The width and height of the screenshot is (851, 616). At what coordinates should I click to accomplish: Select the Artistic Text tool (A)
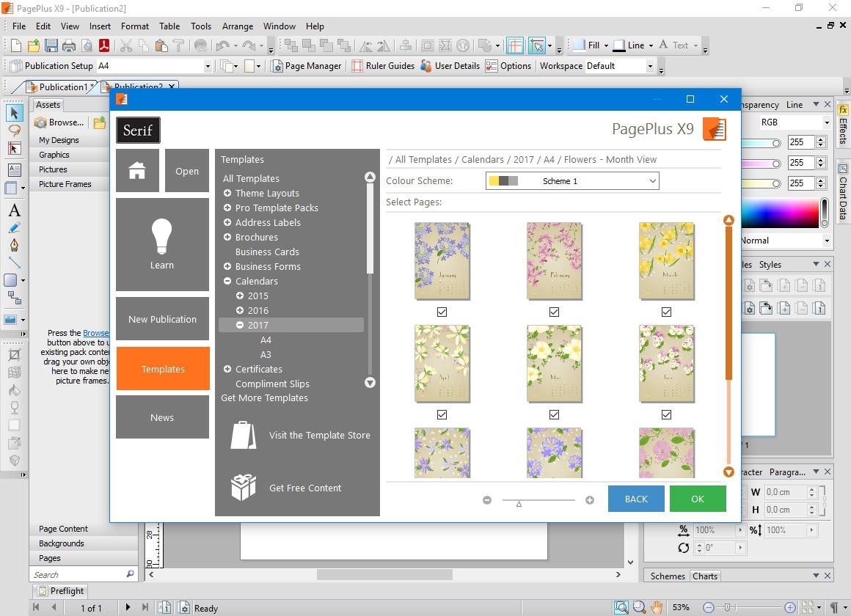tap(15, 210)
